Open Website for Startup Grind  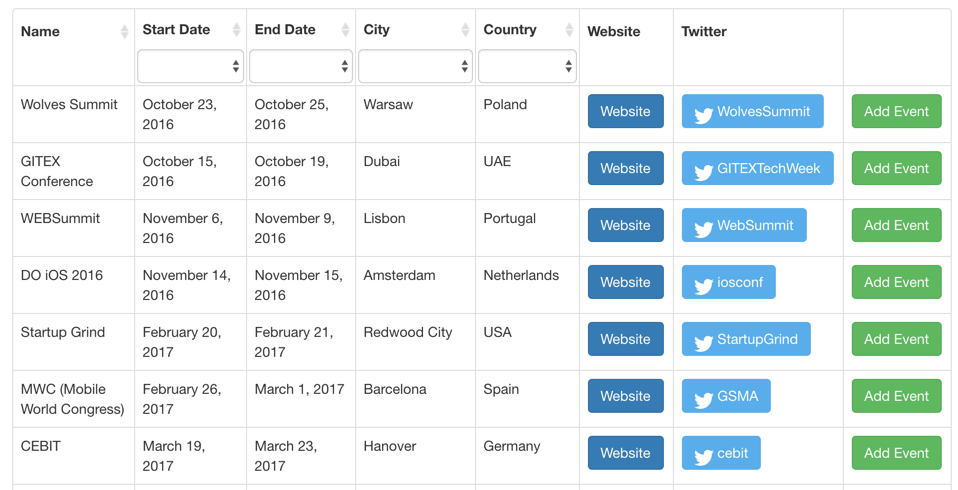[626, 339]
